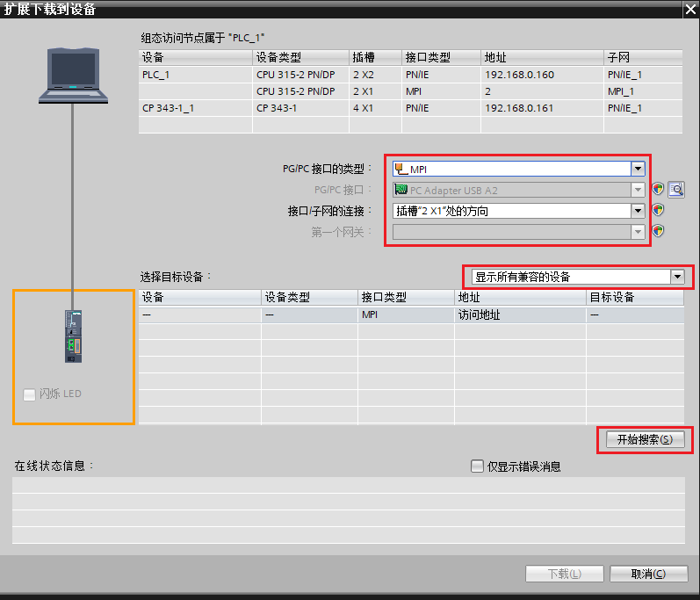The height and width of the screenshot is (600, 700).
Task: Click the 下载 button
Action: (564, 574)
